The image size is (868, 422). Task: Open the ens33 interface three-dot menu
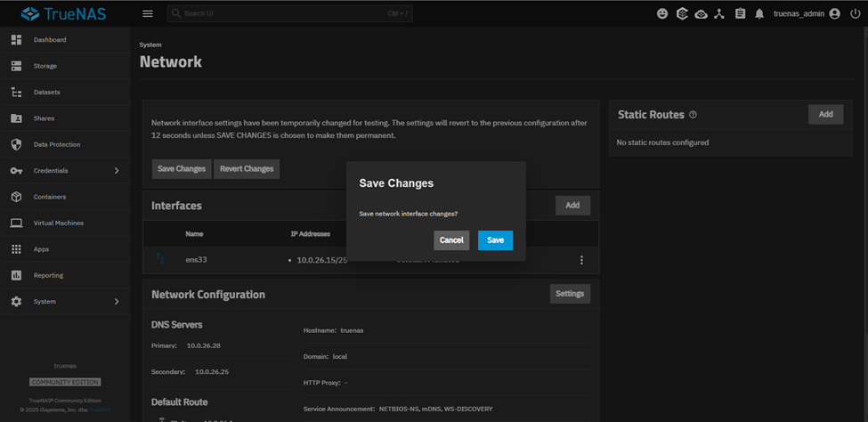point(581,260)
